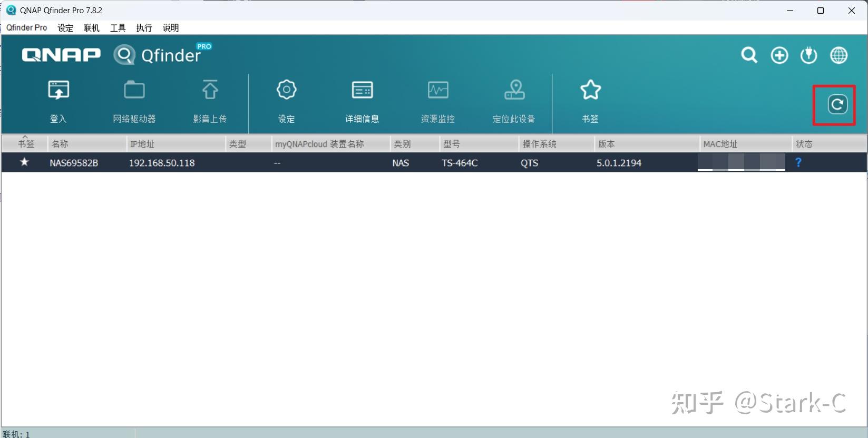Sort by IP地址 column header
Screen dimensions: 868x438
coord(176,144)
